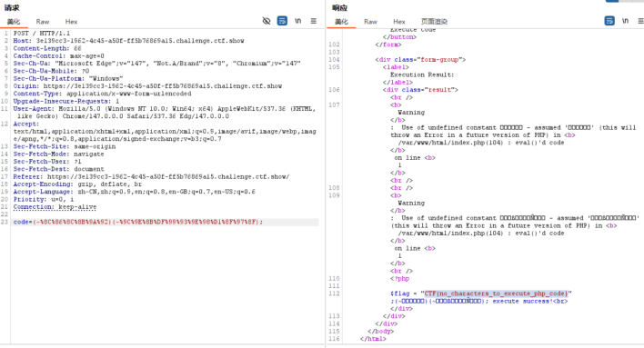This screenshot has width=644, height=348.
Task: Click the Content-Length: 66 header
Action: (47, 48)
